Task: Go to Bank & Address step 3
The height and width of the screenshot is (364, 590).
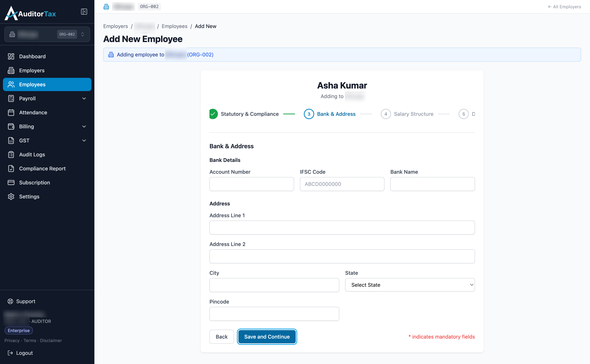Action: 329,114
